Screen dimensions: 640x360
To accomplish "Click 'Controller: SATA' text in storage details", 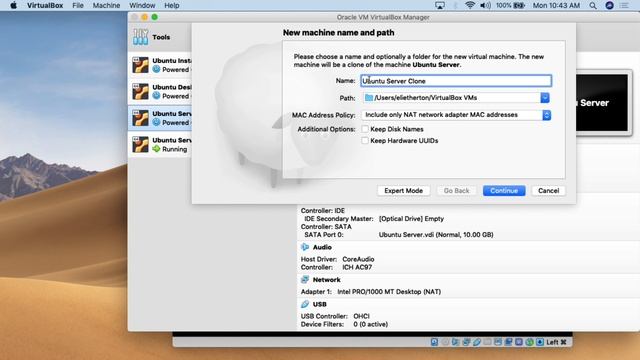I will tap(326, 227).
